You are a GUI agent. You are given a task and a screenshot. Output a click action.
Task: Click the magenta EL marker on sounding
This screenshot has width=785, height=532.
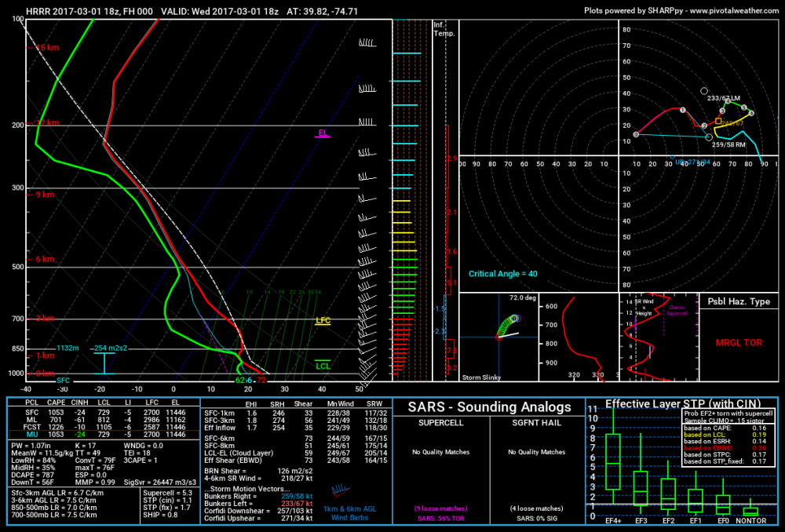point(323,133)
